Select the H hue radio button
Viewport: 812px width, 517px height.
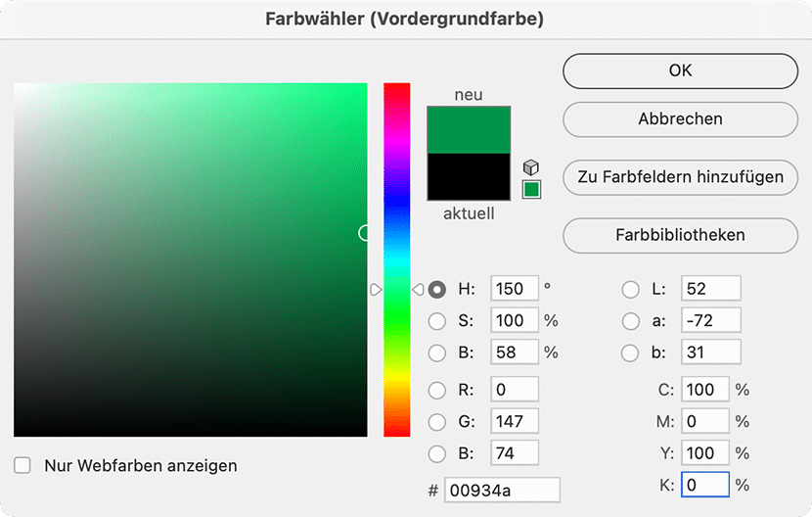[x=437, y=289]
